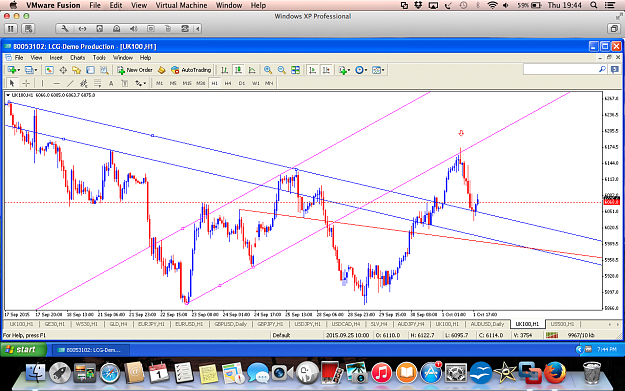
Task: Open the Virtual Machine menu in macOS bar
Action: click(x=181, y=5)
